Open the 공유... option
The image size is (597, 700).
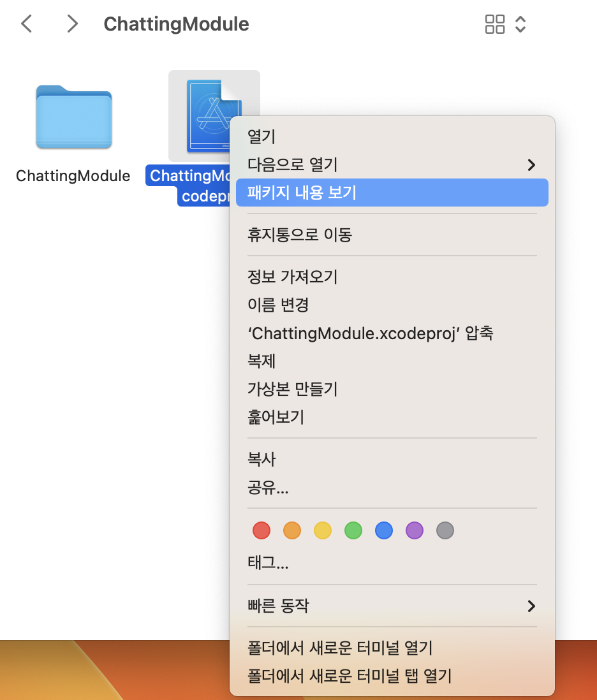coord(392,488)
